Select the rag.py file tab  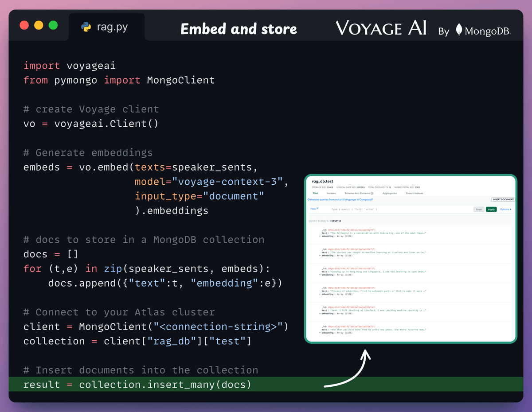106,27
